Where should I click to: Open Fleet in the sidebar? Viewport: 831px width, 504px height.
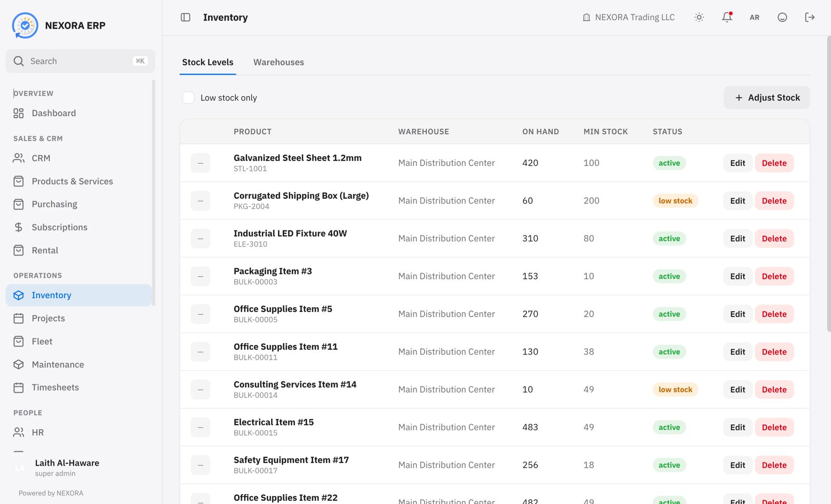[x=79, y=342]
